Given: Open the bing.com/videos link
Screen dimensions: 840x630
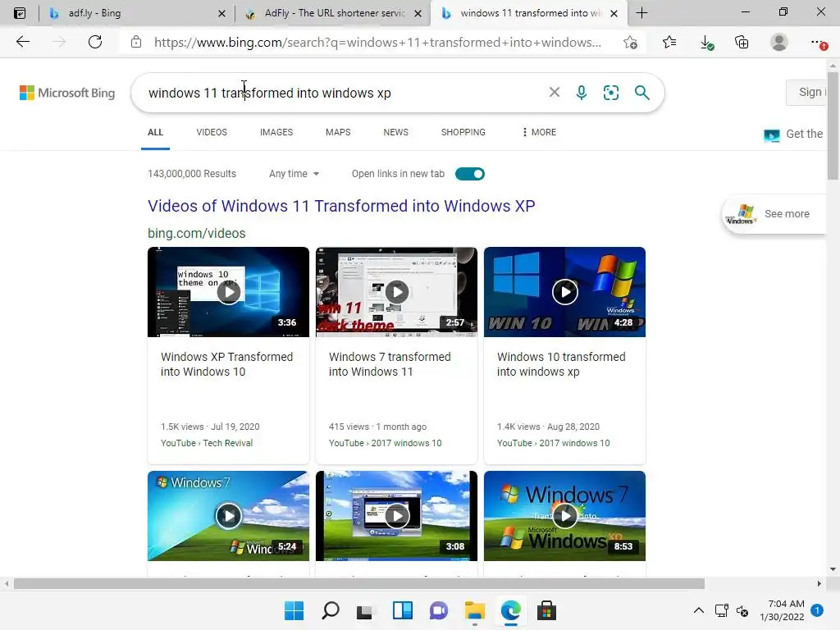Looking at the screenshot, I should click(197, 233).
